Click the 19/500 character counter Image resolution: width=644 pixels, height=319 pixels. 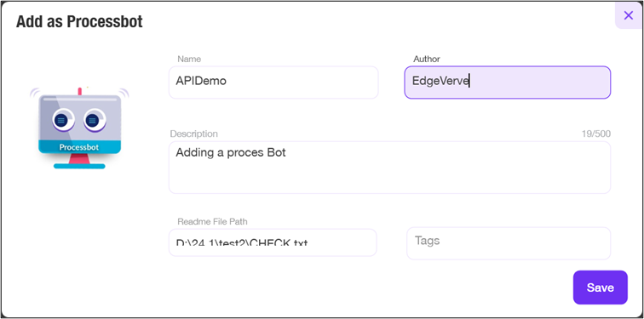pyautogui.click(x=596, y=134)
